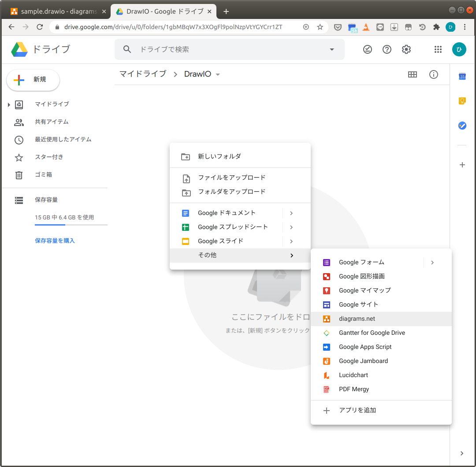Open the DrawIO breadcrumb dropdown arrow
The width and height of the screenshot is (476, 467).
tap(218, 74)
